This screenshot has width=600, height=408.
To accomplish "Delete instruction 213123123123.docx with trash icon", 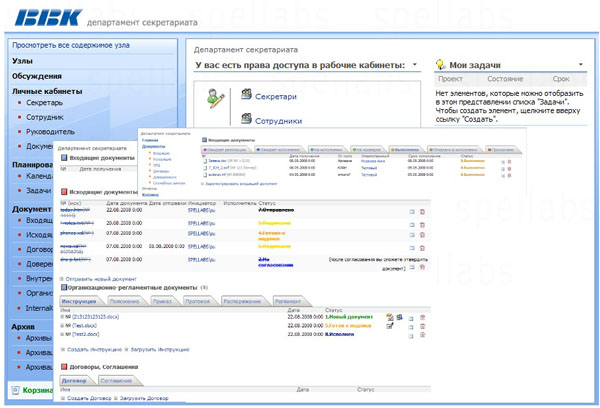I will coord(422,318).
